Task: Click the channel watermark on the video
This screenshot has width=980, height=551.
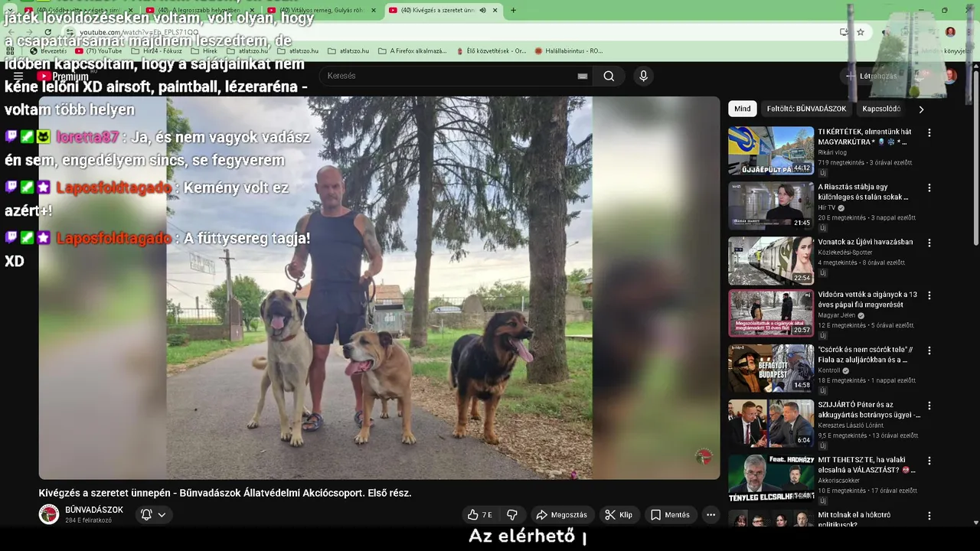Action: coord(704,457)
